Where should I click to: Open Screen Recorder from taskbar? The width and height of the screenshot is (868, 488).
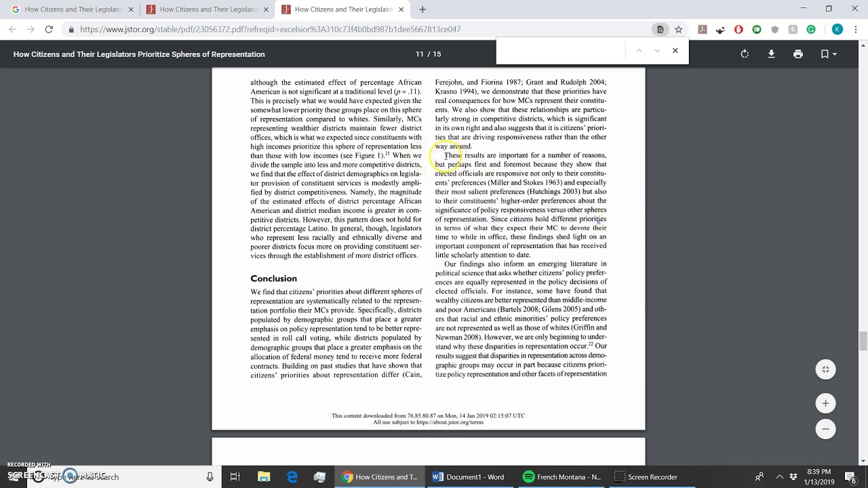(x=646, y=477)
